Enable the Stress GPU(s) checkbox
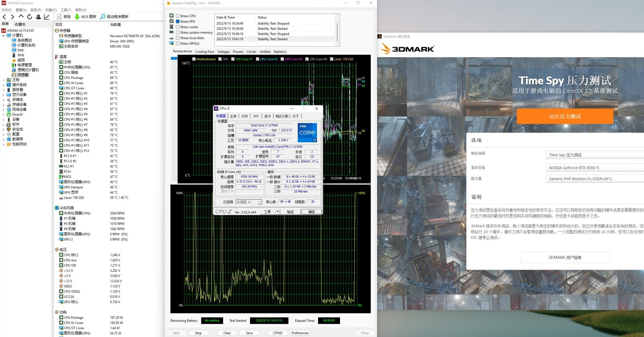 tap(178, 43)
